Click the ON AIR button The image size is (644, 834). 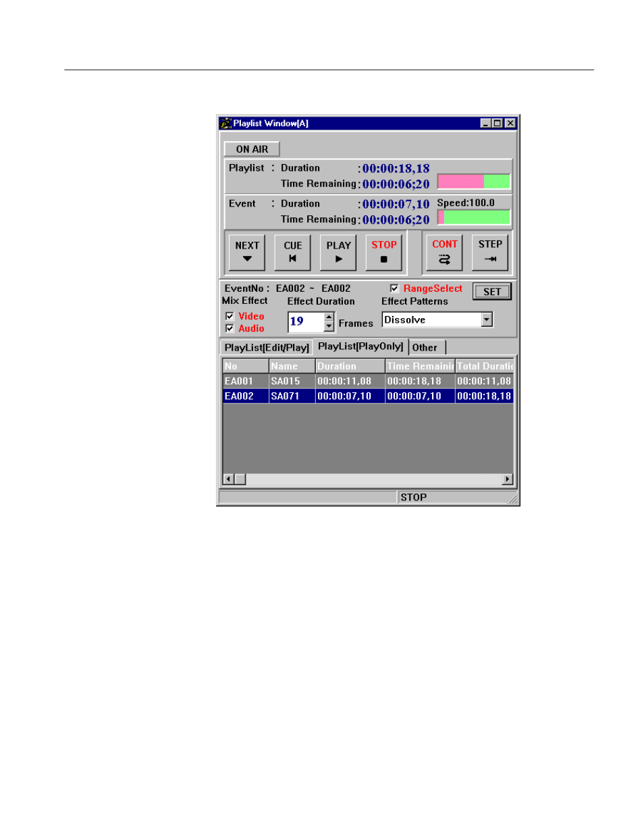pyautogui.click(x=252, y=149)
